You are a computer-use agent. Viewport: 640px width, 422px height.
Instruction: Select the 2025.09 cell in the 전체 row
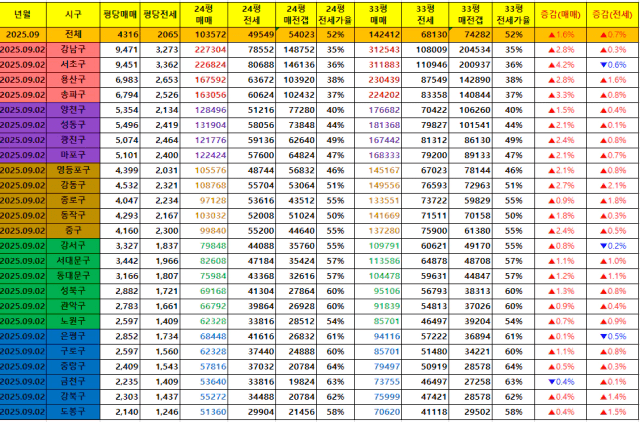pos(23,35)
